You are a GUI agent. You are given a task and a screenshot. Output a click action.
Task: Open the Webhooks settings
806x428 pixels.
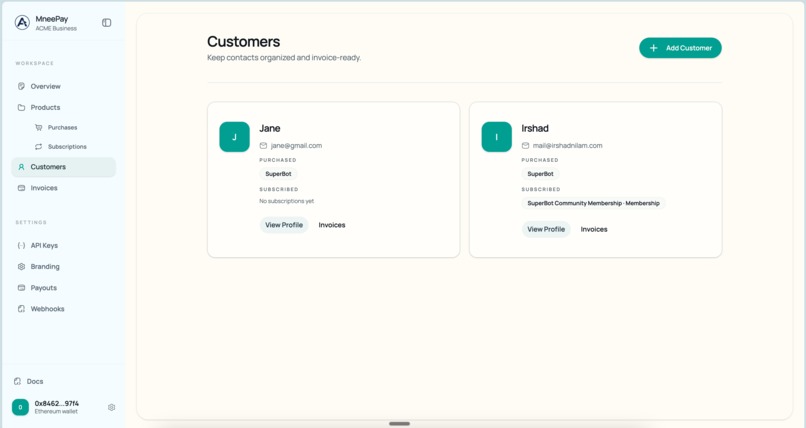click(x=64, y=309)
